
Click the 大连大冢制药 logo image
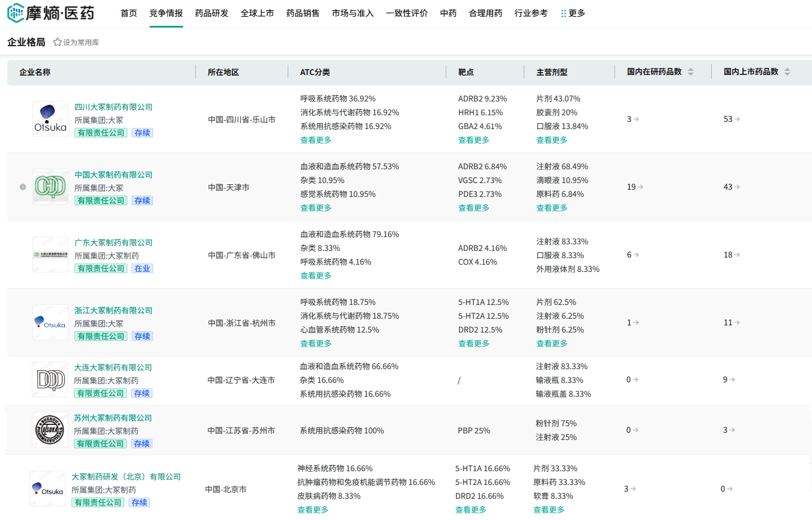click(x=50, y=379)
